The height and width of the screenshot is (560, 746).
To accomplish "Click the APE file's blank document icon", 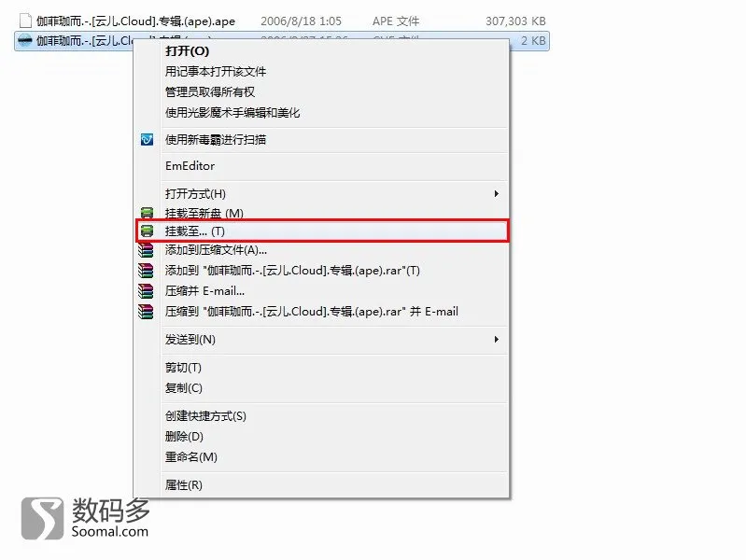I will coord(25,21).
